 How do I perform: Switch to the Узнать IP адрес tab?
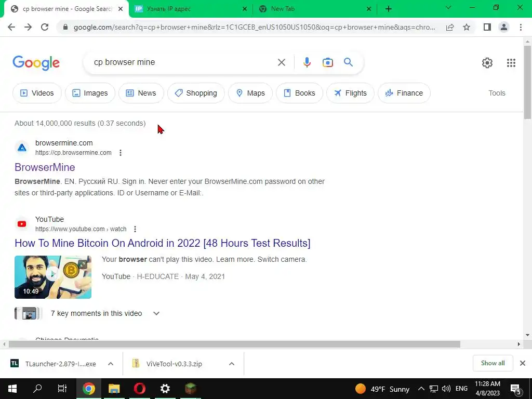pyautogui.click(x=191, y=9)
